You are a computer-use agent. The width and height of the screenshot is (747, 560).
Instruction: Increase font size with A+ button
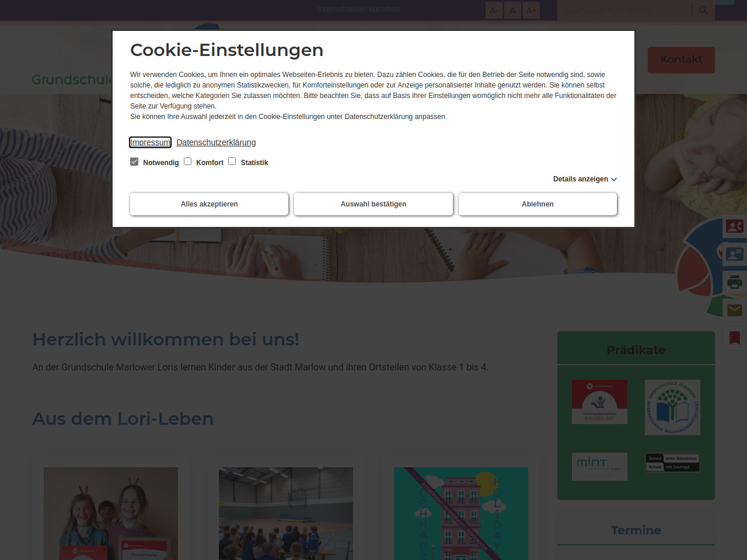point(531,10)
